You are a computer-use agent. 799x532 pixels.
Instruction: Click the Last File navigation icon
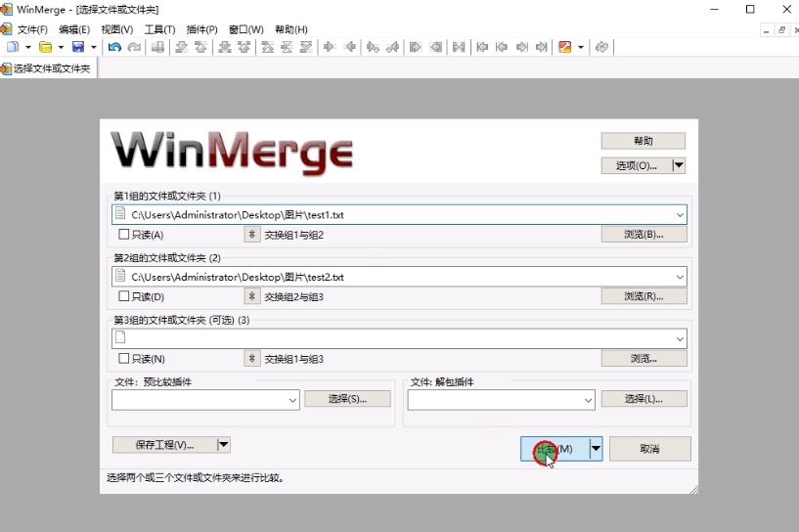point(541,47)
